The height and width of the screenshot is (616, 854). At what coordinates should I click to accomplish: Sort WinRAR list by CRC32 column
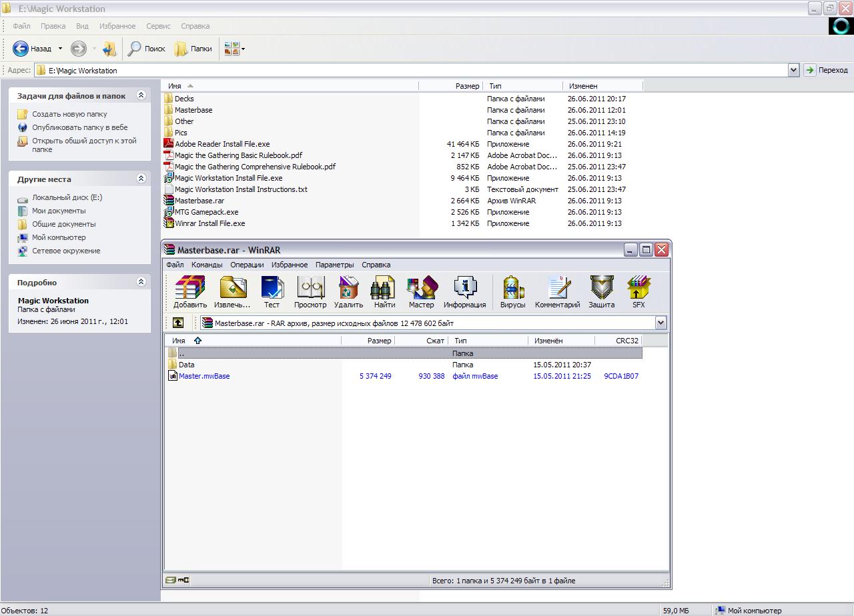click(x=618, y=341)
